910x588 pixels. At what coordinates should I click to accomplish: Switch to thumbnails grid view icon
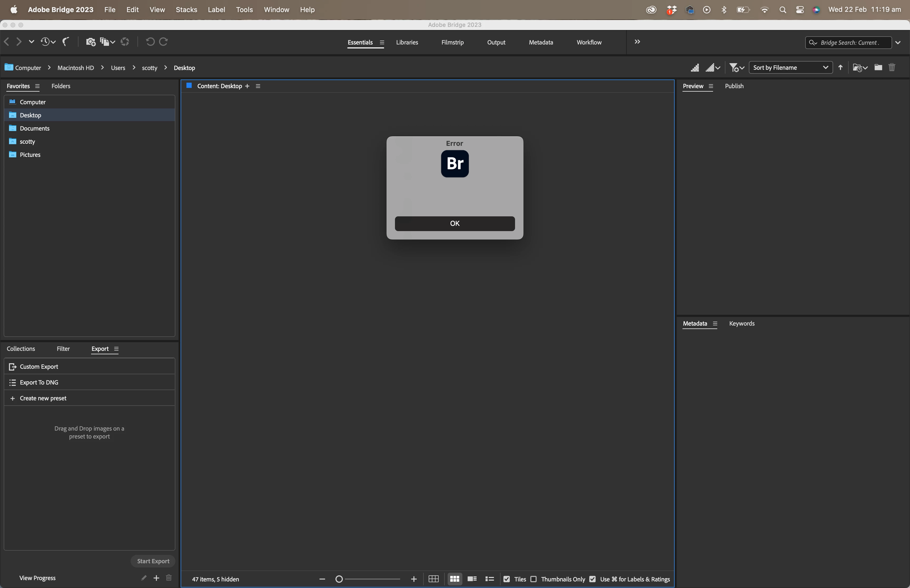tap(454, 579)
